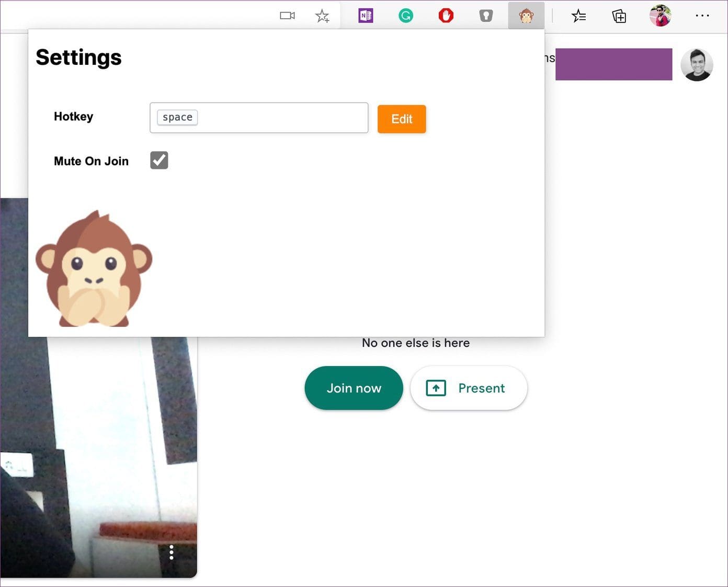Click the checked Mute On Join box
The image size is (728, 587).
pos(158,160)
